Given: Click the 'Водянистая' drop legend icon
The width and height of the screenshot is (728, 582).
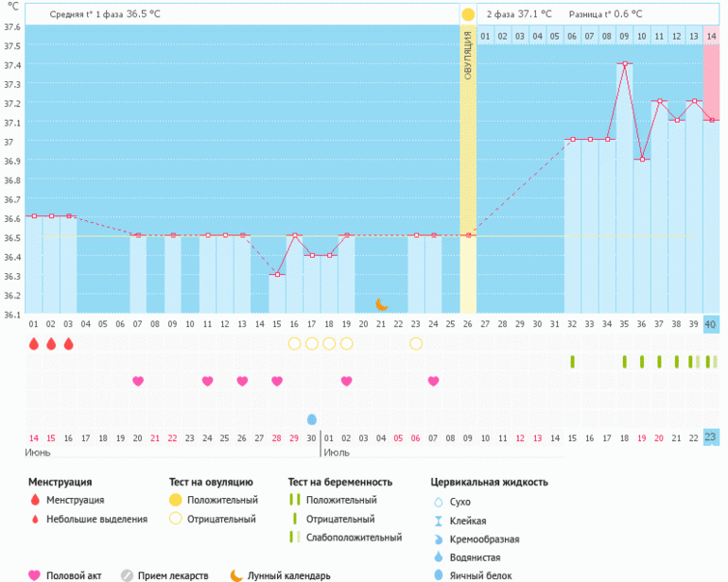Looking at the screenshot, I should (x=437, y=556).
